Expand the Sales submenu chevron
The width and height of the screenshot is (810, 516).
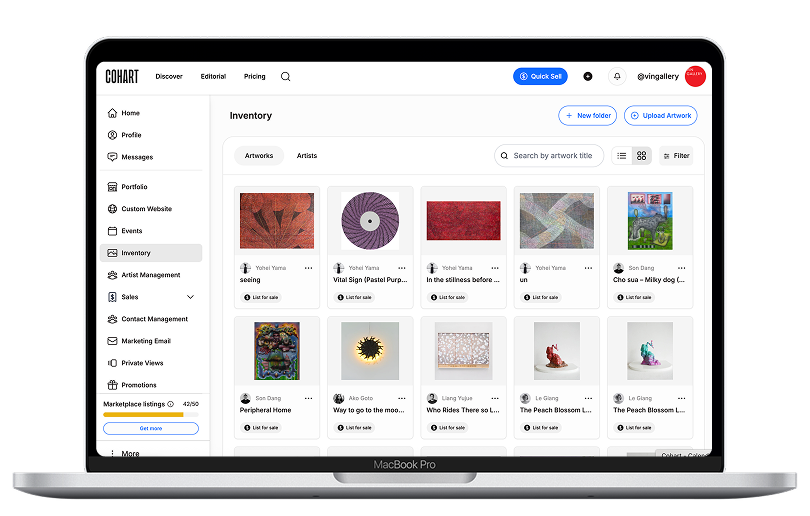pyautogui.click(x=190, y=297)
